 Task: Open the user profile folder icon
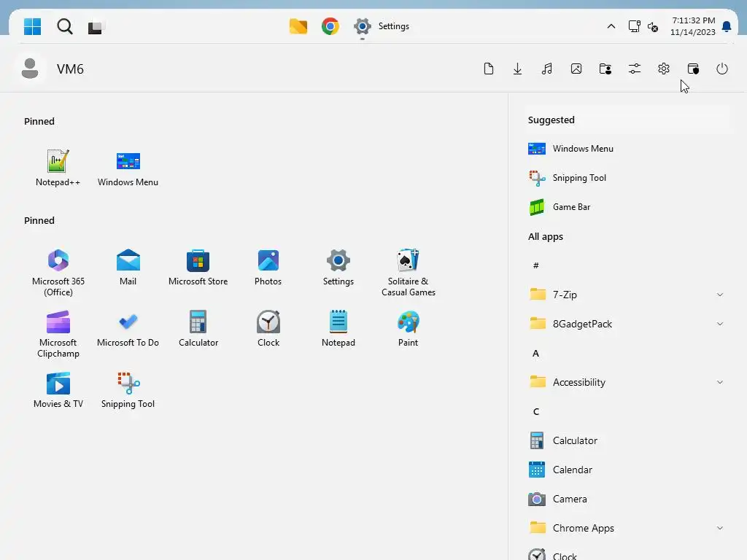(x=605, y=69)
